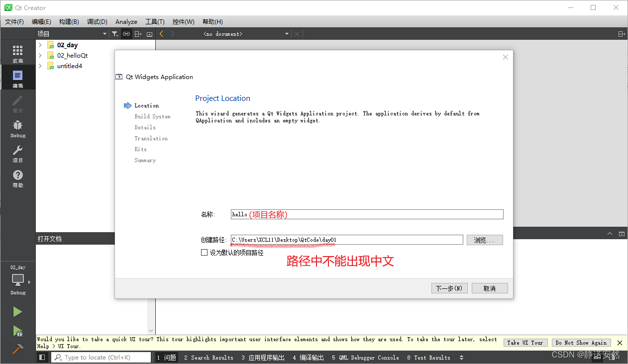This screenshot has width=628, height=364.
Task: Minimize the output pane with the up chevron
Action: click(x=610, y=234)
